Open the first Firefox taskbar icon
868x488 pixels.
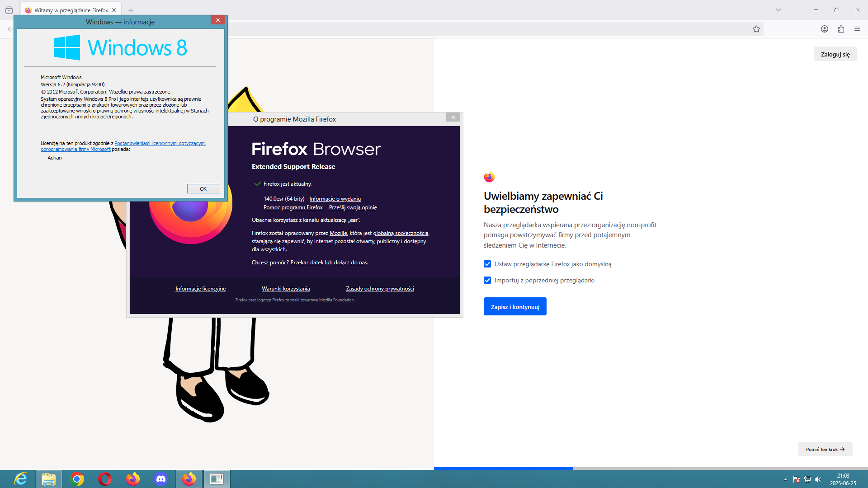click(x=133, y=479)
